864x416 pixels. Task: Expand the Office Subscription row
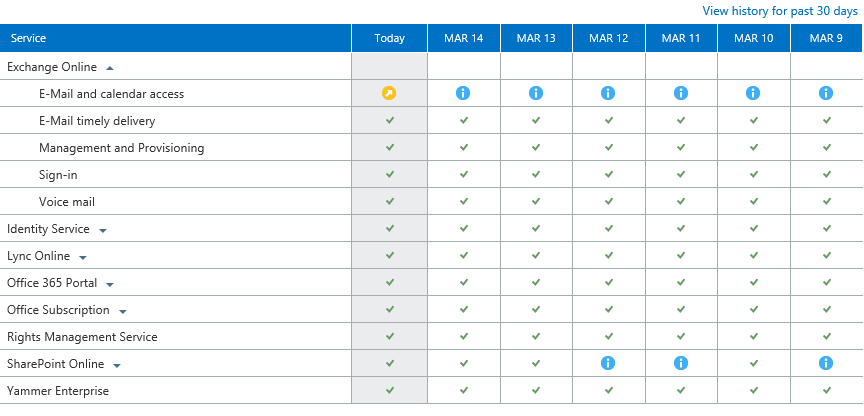(x=123, y=312)
